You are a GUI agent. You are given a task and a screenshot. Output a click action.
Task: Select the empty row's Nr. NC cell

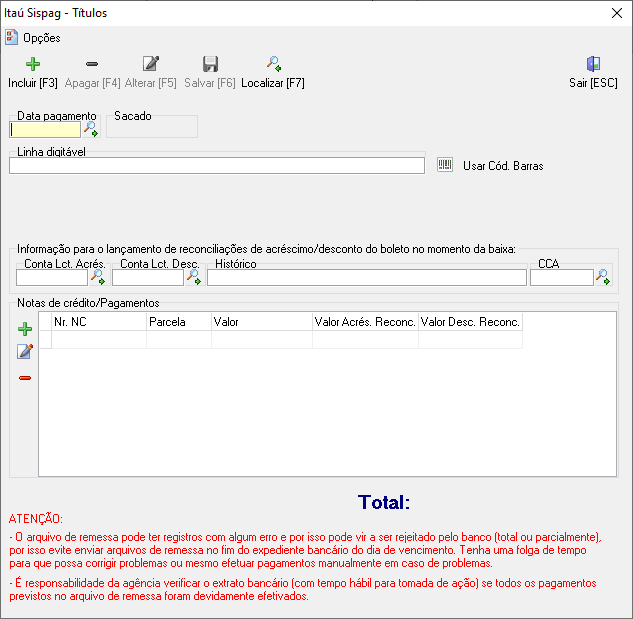(99, 340)
